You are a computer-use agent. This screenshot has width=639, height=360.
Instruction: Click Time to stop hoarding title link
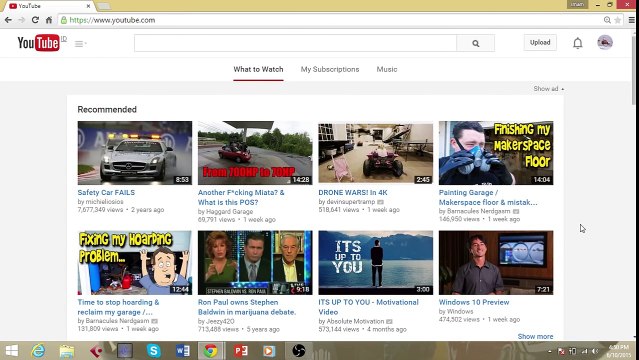118,307
